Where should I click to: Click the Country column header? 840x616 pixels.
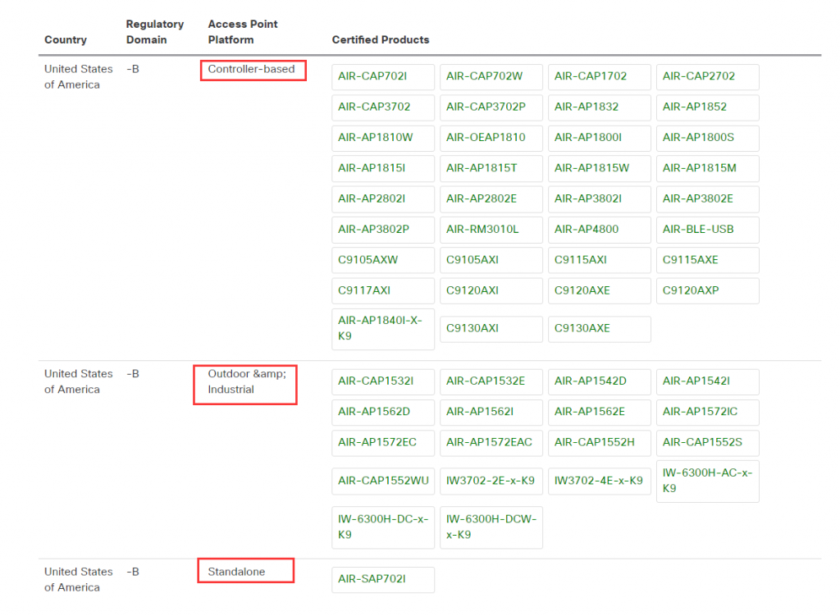(x=66, y=39)
